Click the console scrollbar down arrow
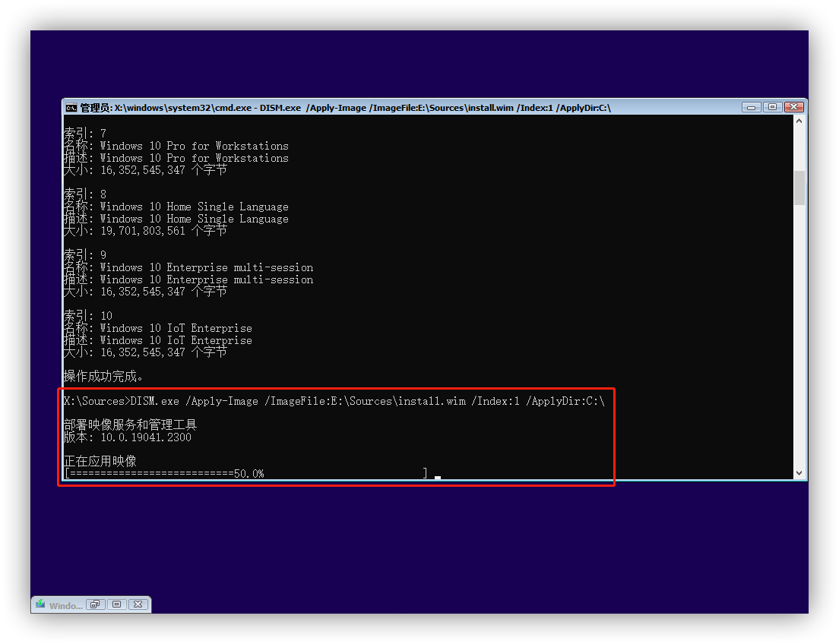Viewport: 839px width, 644px height. click(799, 473)
